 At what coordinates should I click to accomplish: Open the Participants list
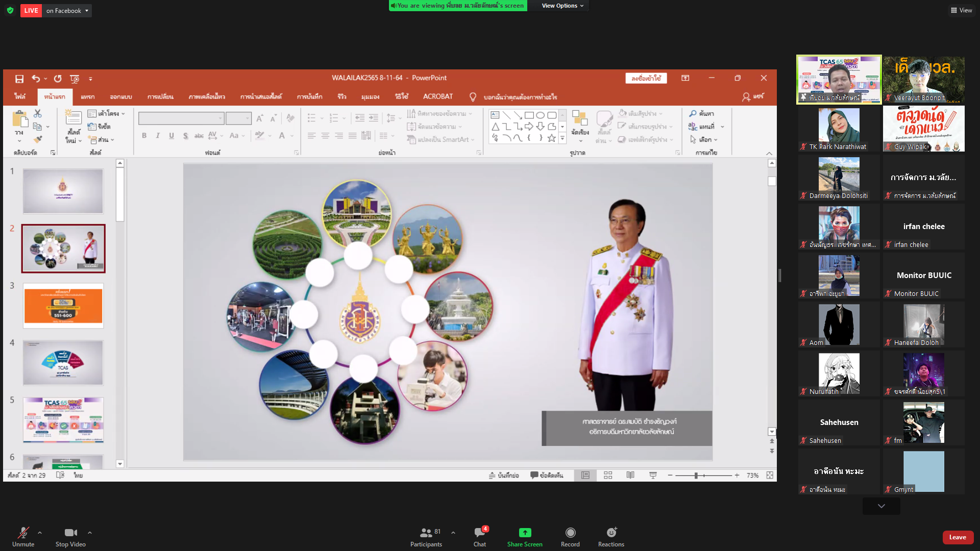point(426,537)
